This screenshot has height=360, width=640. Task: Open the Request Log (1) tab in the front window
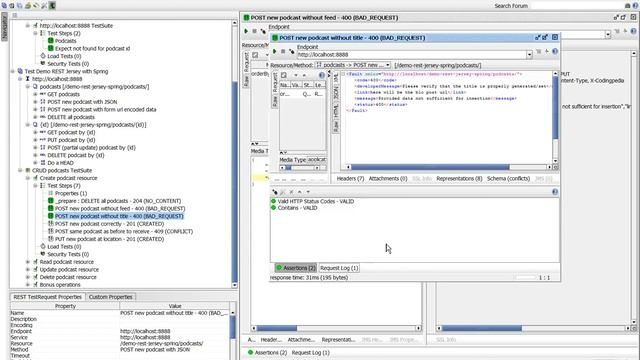pos(339,268)
